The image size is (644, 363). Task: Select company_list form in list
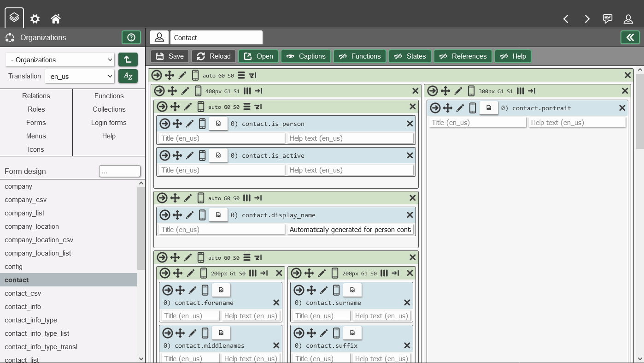point(69,213)
